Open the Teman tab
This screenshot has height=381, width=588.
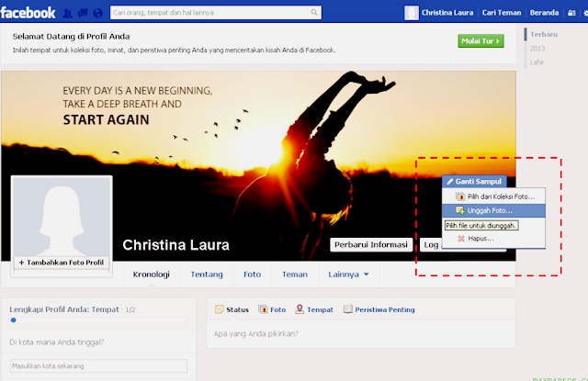click(295, 275)
